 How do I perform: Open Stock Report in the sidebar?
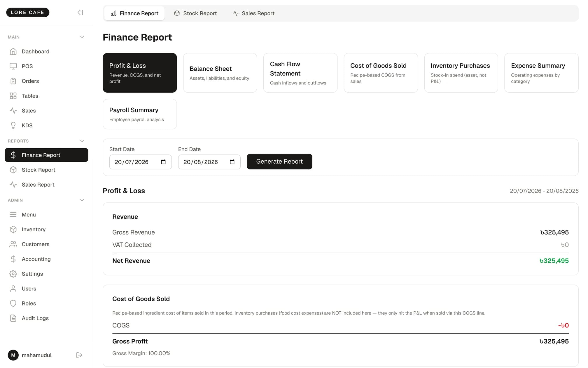(46, 170)
